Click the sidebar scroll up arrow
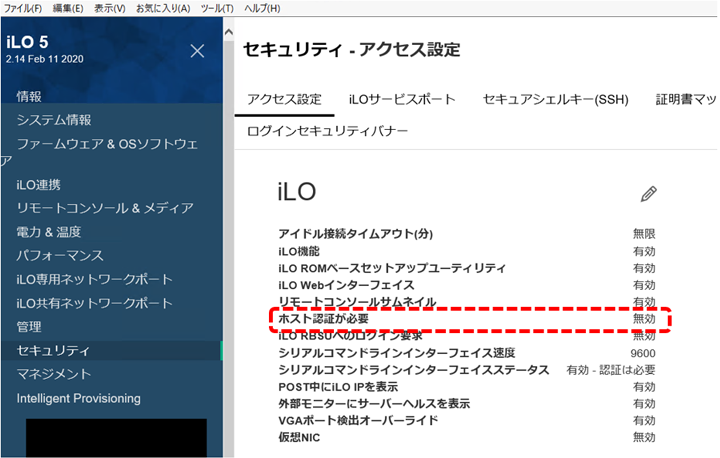Screen dimensions: 720x458 pos(228,33)
